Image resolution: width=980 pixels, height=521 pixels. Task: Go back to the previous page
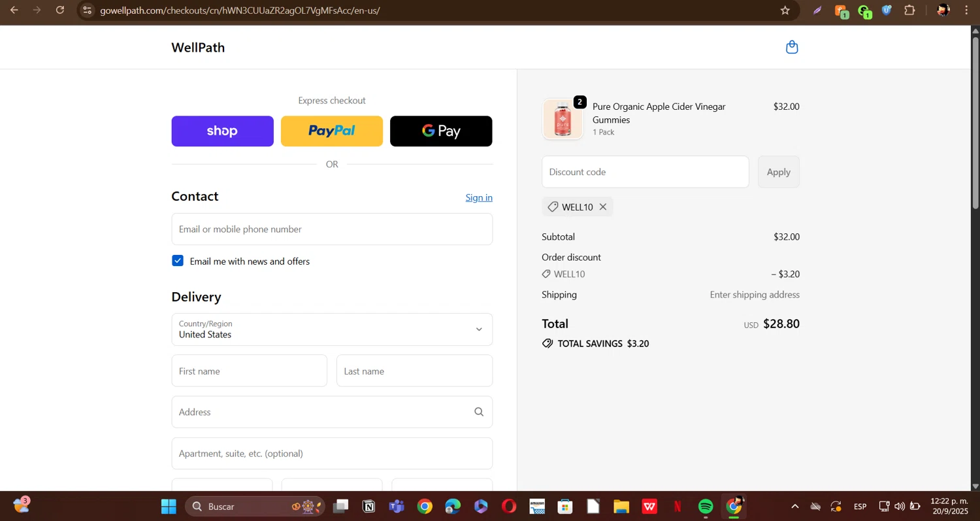click(x=14, y=10)
